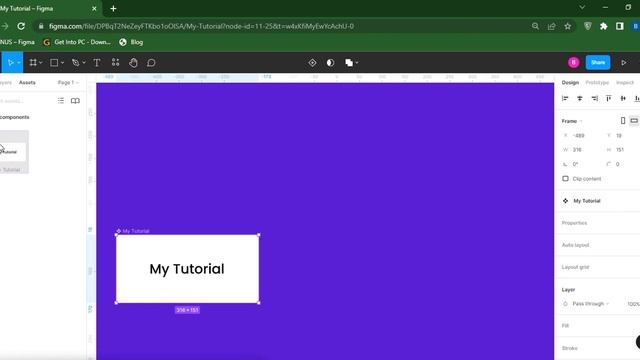This screenshot has width=640, height=360.
Task: Show assets as list view
Action: tap(61, 100)
